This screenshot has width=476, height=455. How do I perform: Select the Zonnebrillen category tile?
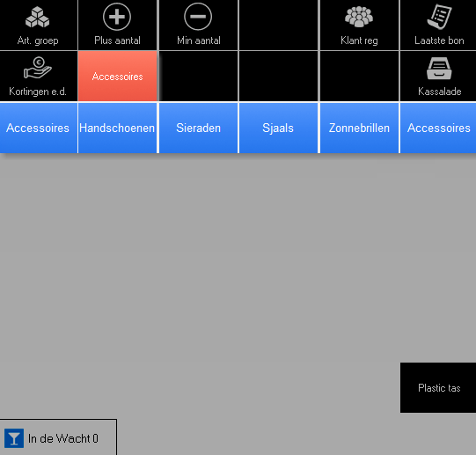coord(360,128)
